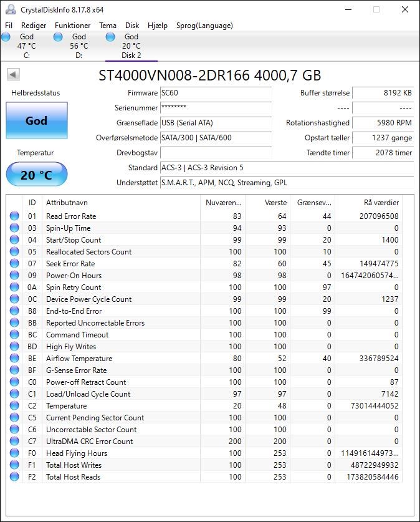Click status icon for Seek Error Rate
The image size is (420, 522).
14,263
